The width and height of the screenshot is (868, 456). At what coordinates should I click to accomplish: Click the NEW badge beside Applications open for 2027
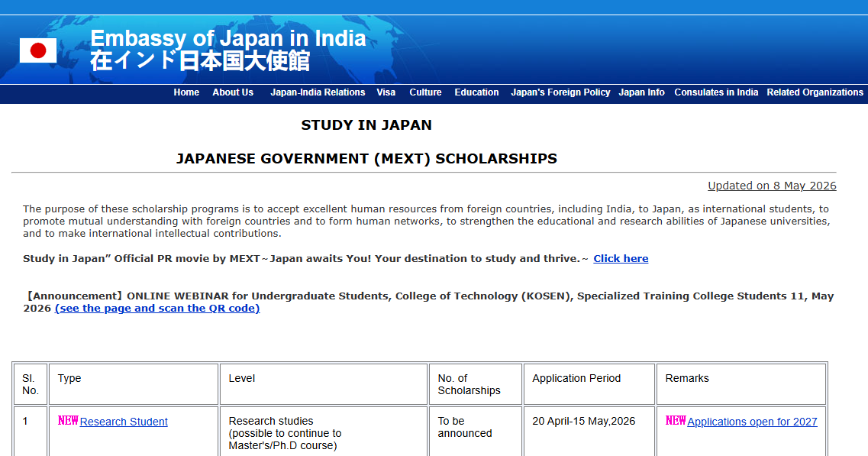coord(676,421)
